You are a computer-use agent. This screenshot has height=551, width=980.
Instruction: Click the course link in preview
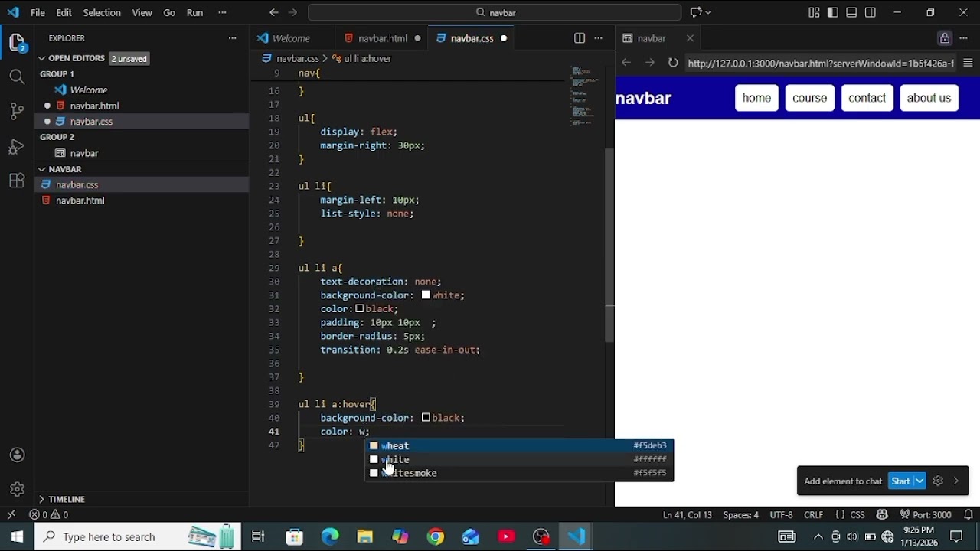click(809, 98)
